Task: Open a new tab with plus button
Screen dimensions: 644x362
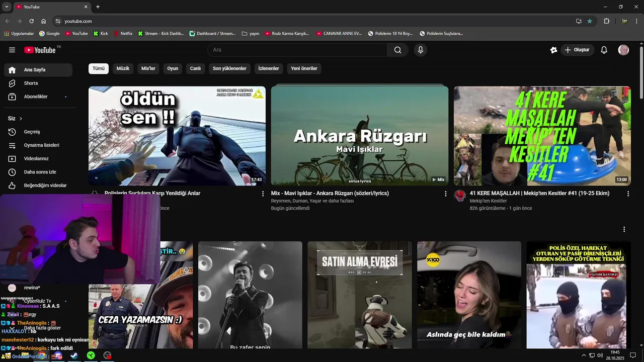Action: pyautogui.click(x=98, y=7)
